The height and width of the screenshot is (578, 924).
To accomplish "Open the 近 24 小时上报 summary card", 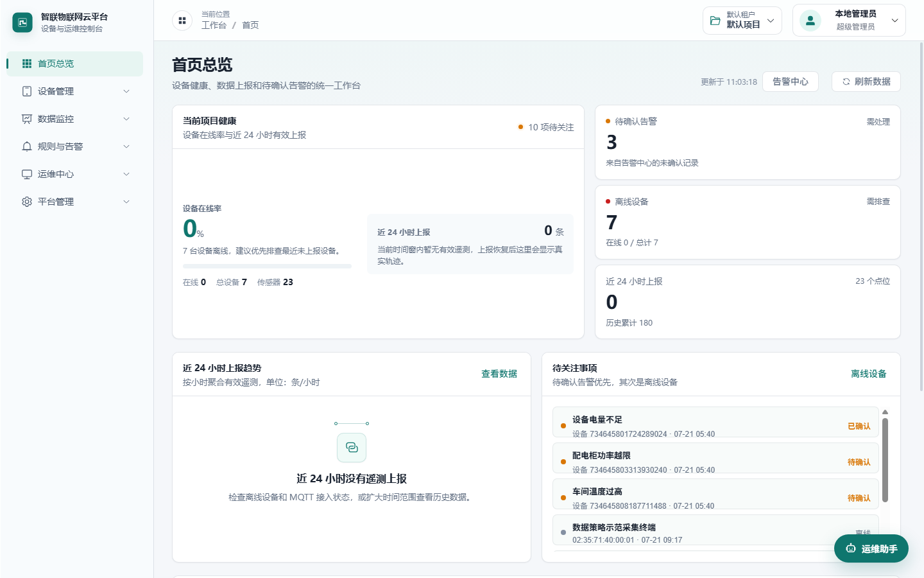I will pyautogui.click(x=748, y=302).
